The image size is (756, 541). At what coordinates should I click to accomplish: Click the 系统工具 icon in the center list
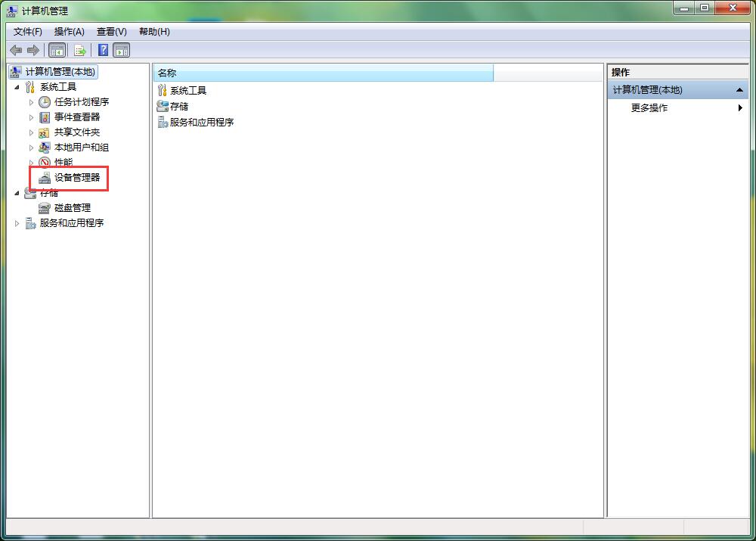pyautogui.click(x=162, y=91)
